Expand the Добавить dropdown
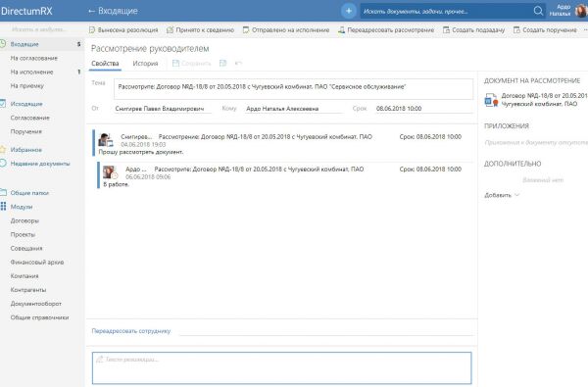 pos(502,195)
